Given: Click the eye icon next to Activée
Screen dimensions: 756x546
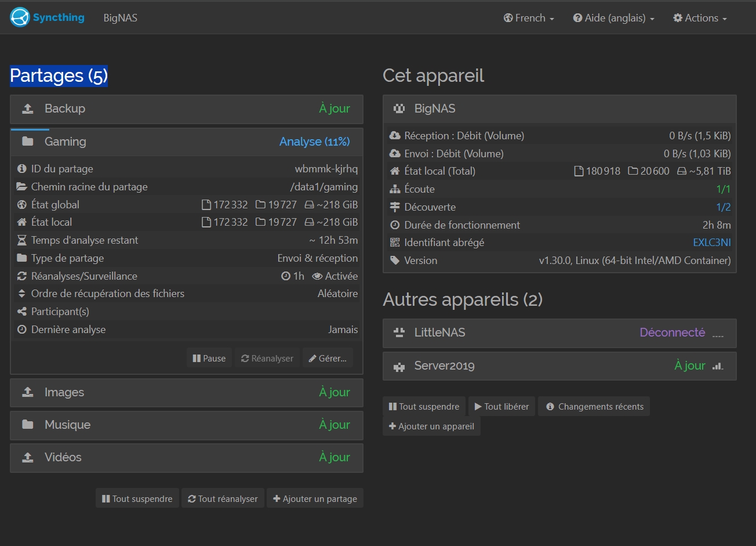Looking at the screenshot, I should [x=317, y=276].
